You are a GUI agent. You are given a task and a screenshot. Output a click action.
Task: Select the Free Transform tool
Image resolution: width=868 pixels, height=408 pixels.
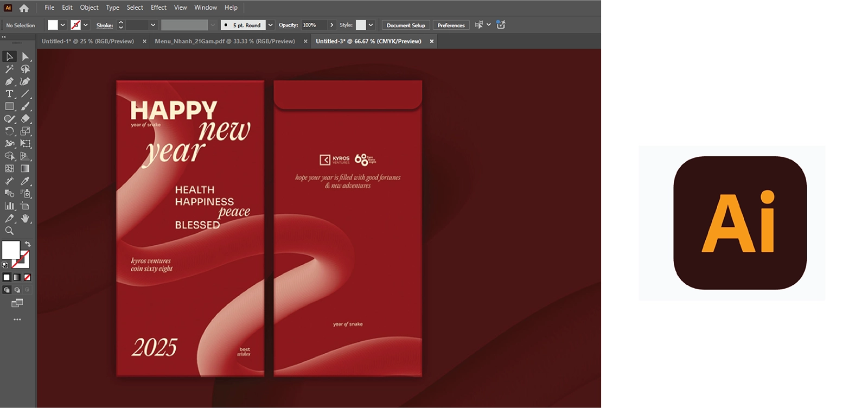(x=25, y=144)
